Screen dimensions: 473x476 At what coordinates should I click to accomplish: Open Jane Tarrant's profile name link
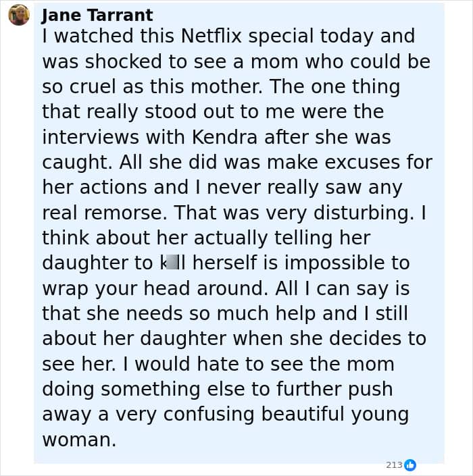(x=97, y=15)
